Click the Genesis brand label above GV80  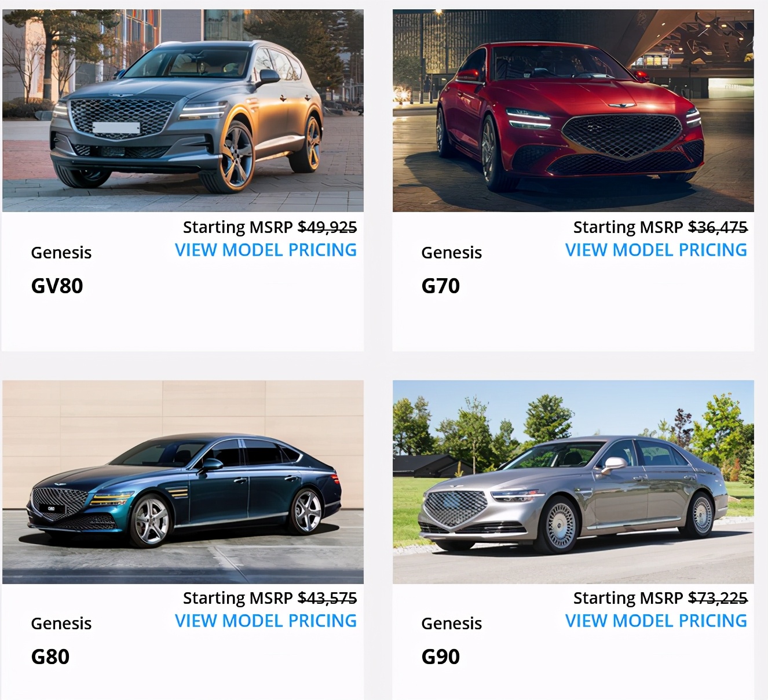click(x=61, y=253)
